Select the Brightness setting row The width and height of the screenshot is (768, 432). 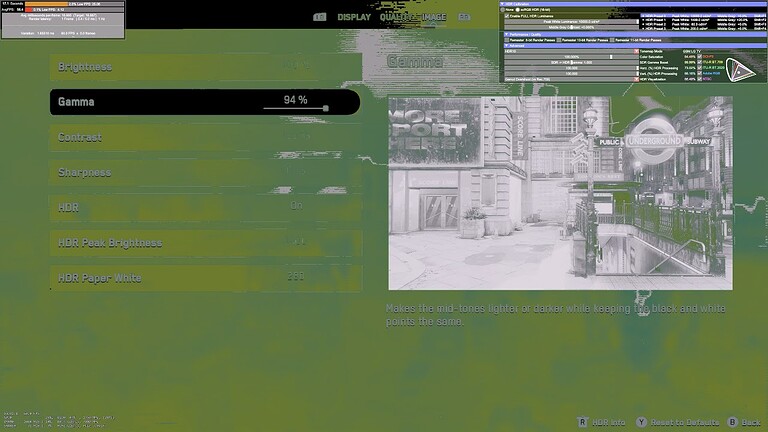[x=205, y=67]
